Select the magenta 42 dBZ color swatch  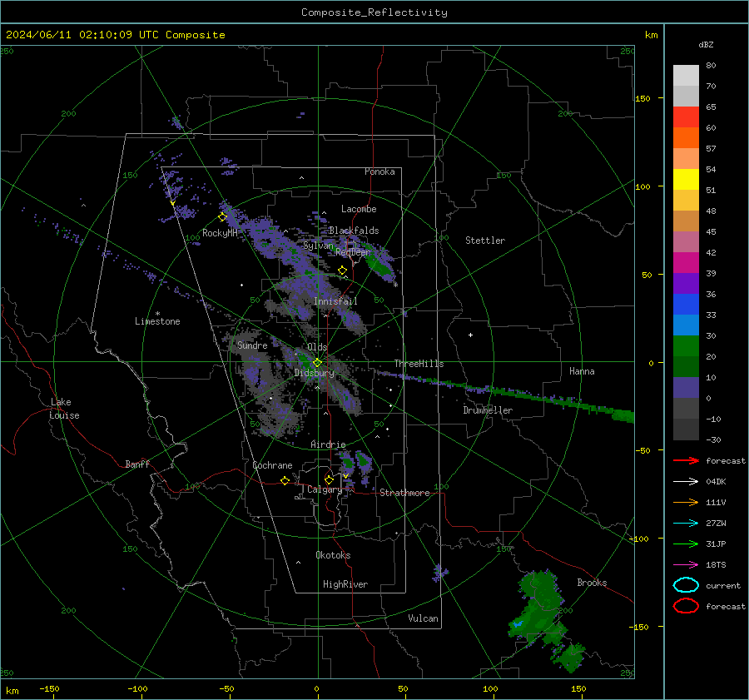click(x=686, y=262)
